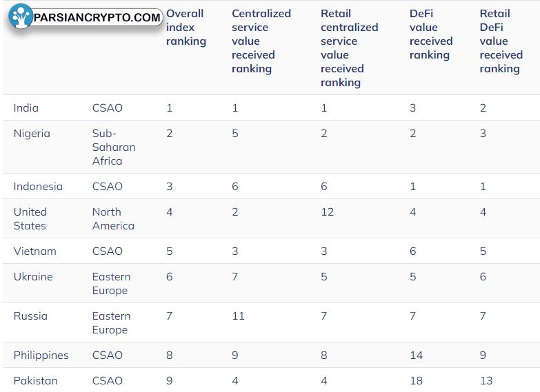Select the Centralized service value received ranking header
This screenshot has height=392, width=540.
pos(261,41)
